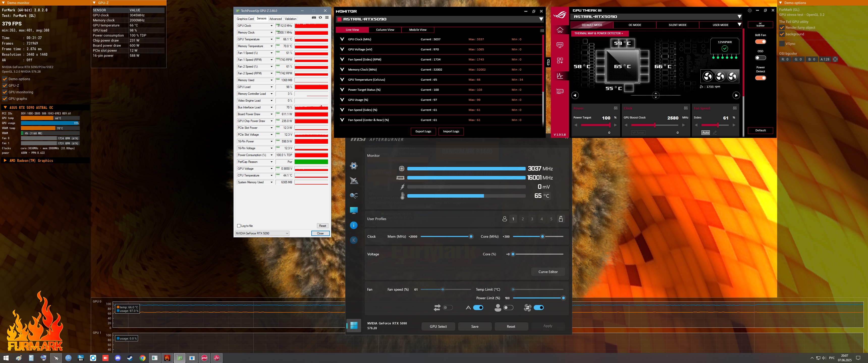
Task: Enable the OSD switch in GPU Tweak
Action: tap(760, 58)
